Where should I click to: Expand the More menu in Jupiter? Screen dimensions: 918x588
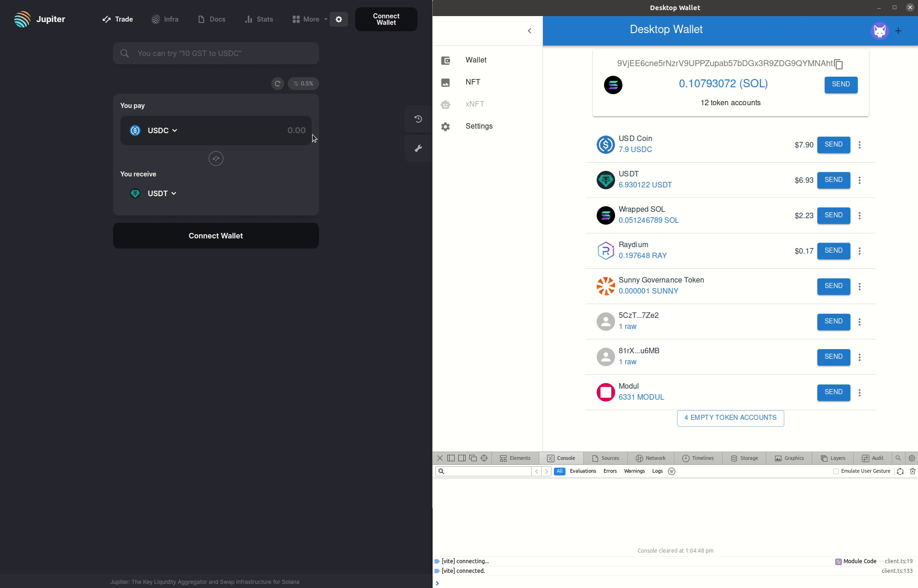pyautogui.click(x=309, y=19)
